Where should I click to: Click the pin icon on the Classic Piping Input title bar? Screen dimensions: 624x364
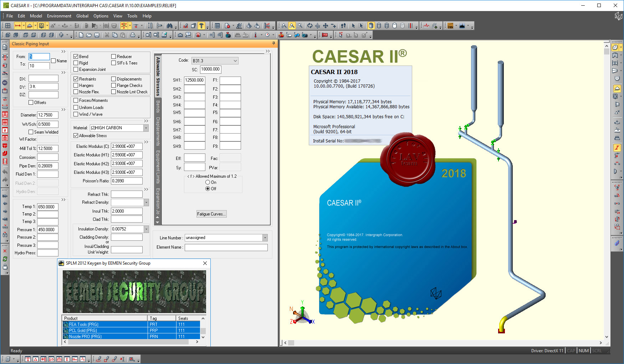(x=273, y=43)
